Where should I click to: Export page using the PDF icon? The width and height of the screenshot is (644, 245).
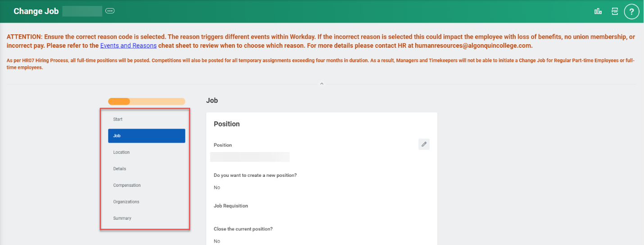pos(615,11)
